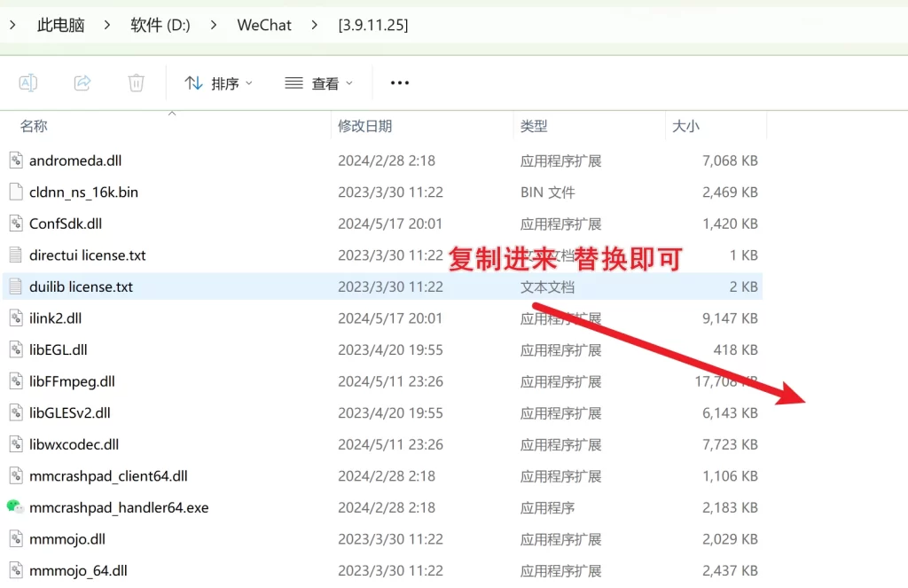The width and height of the screenshot is (908, 588).
Task: Open the 查看 view dropdown
Action: tap(318, 83)
